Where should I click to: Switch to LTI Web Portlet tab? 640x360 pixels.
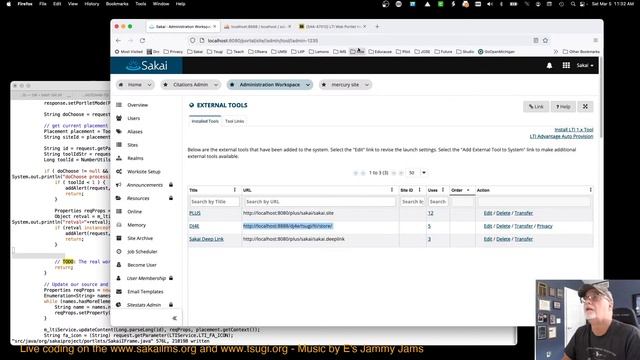coord(333,27)
